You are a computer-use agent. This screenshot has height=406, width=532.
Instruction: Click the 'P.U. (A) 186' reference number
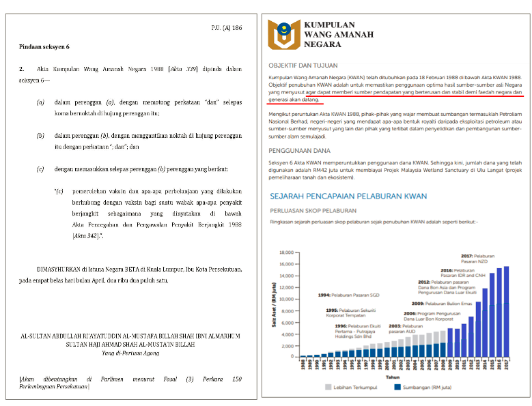(x=227, y=28)
